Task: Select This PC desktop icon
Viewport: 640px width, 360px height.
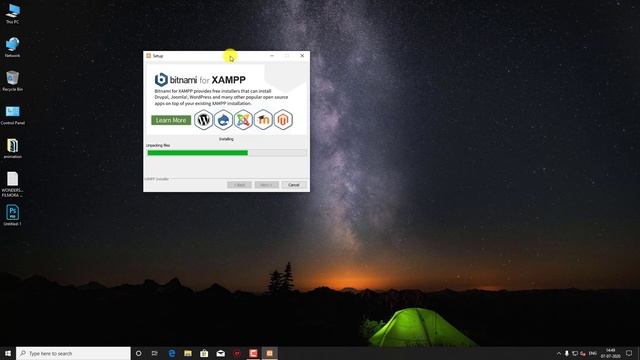Action: coord(12,14)
